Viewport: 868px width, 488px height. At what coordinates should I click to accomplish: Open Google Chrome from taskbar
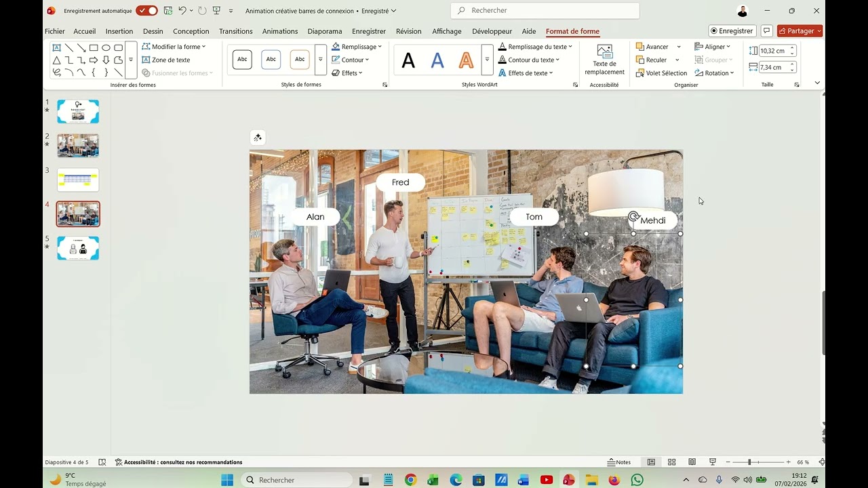pyautogui.click(x=410, y=480)
